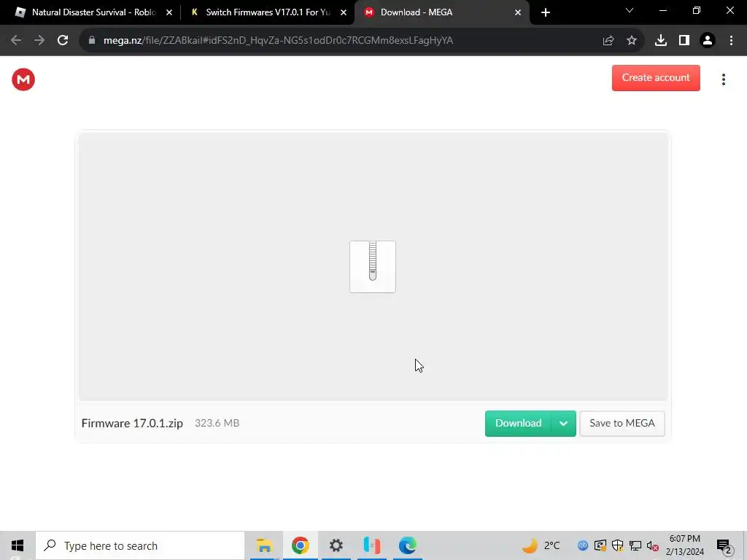
Task: Open MEGA page three-dot menu
Action: point(723,79)
